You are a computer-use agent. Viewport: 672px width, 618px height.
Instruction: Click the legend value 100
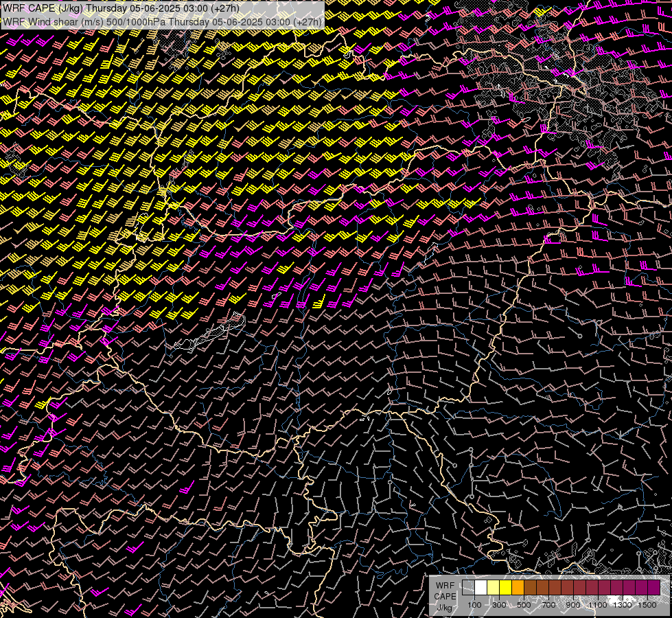pos(474,605)
